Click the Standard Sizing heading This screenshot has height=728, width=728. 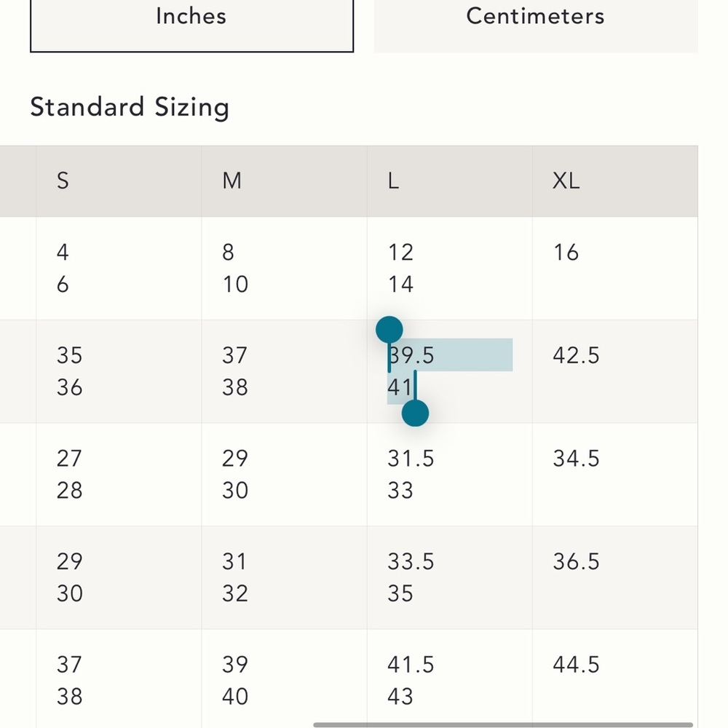[130, 107]
